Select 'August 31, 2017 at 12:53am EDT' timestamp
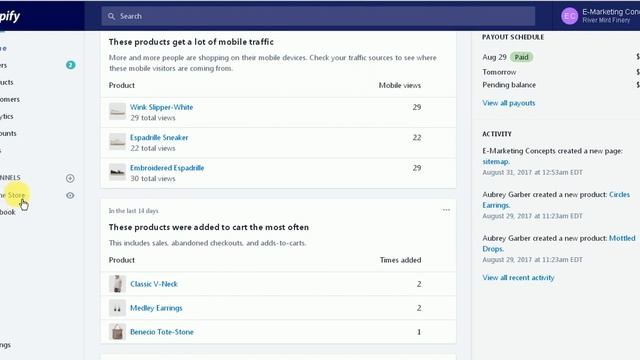640x360 pixels. [532, 172]
